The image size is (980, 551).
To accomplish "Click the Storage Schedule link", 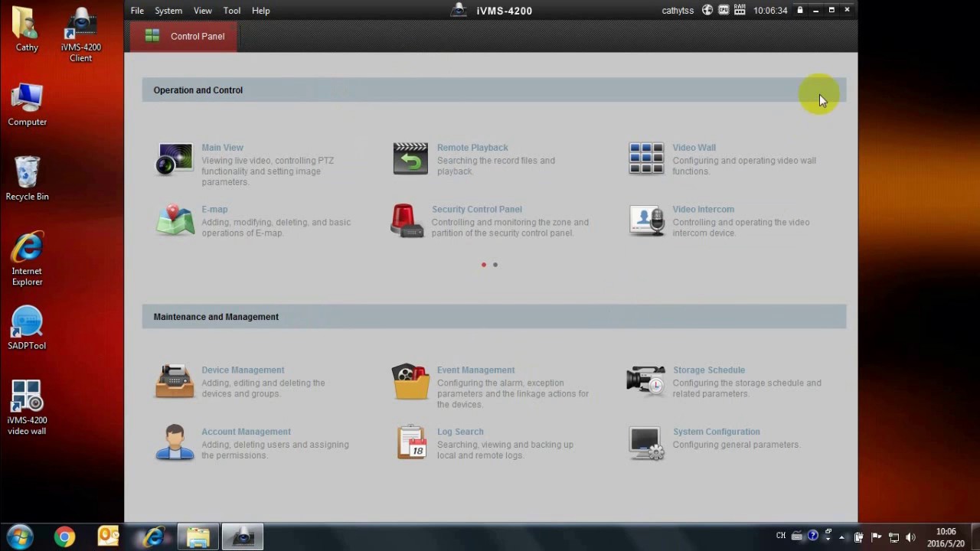I will pyautogui.click(x=709, y=370).
